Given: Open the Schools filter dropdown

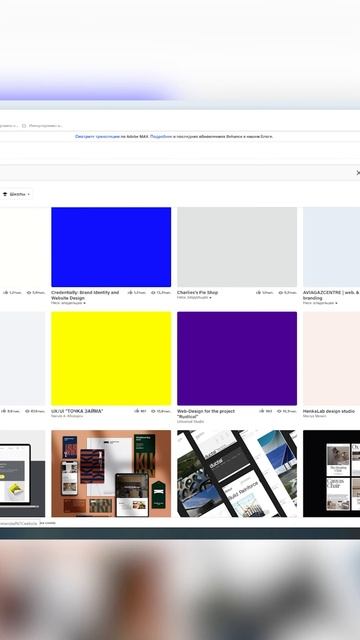Looking at the screenshot, I should click(x=16, y=194).
